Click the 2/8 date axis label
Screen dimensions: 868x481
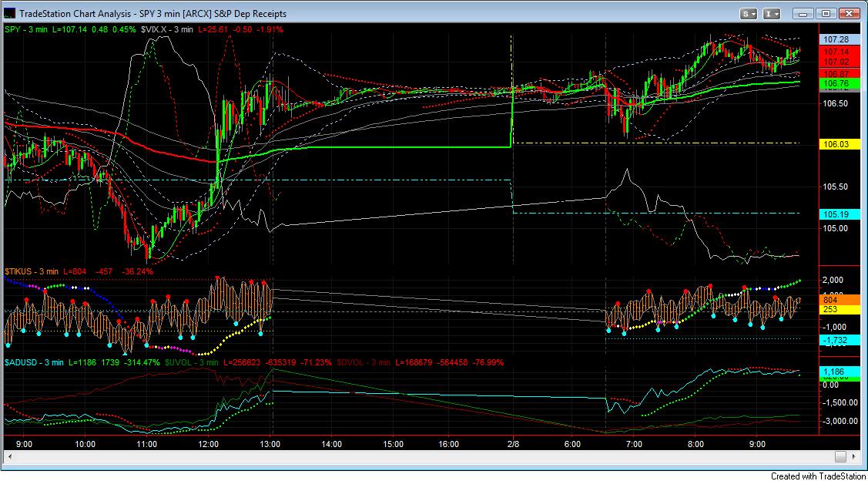tap(513, 444)
